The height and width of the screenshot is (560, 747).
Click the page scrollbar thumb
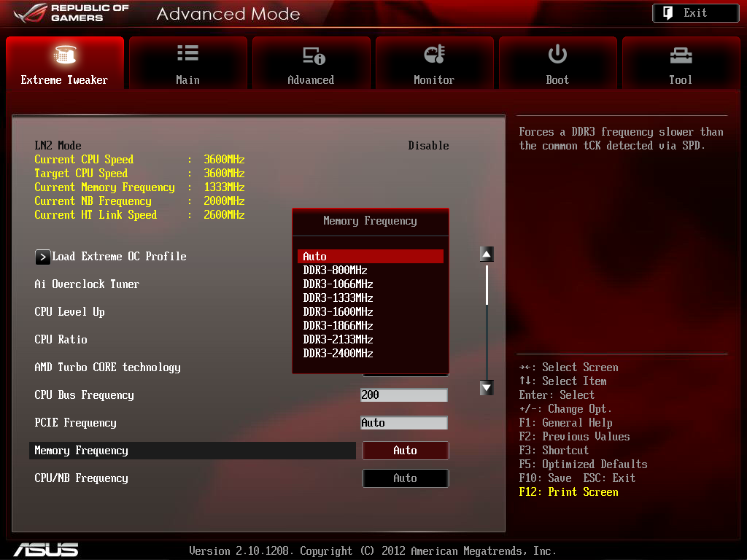coord(487,285)
